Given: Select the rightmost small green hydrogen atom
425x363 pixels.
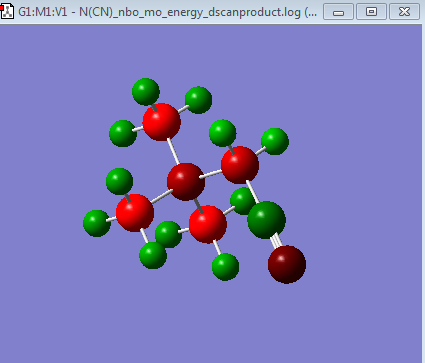Looking at the screenshot, I should click(x=275, y=141).
